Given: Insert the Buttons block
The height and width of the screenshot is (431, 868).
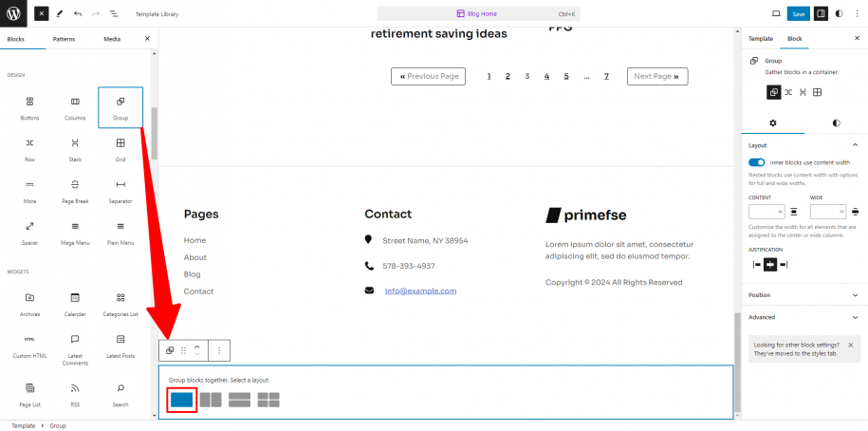Looking at the screenshot, I should click(30, 107).
